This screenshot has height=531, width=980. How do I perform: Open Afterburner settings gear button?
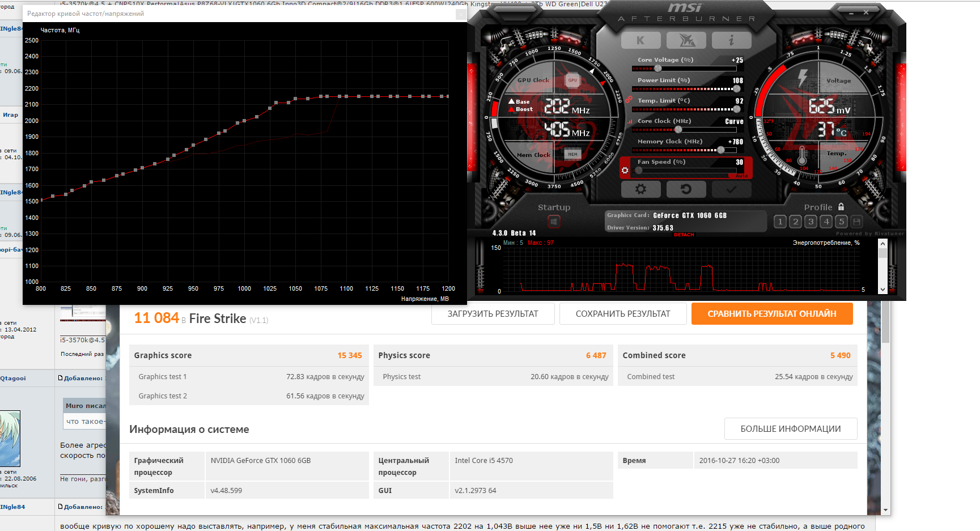pyautogui.click(x=640, y=189)
